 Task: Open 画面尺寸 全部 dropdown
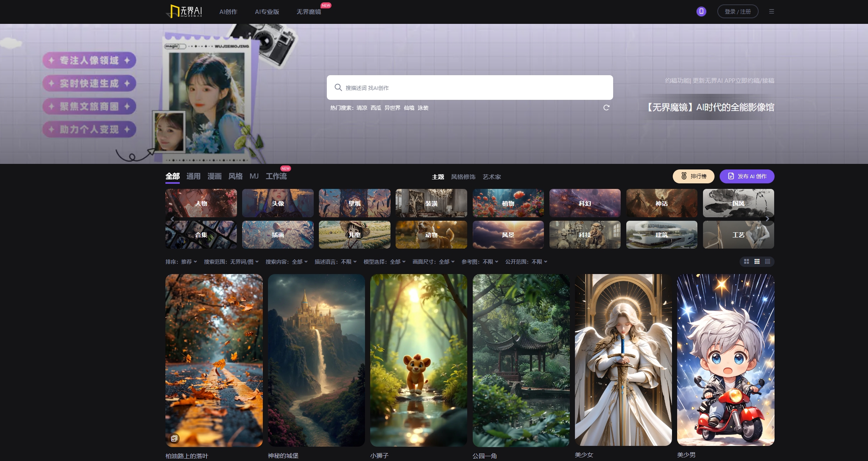coord(433,262)
